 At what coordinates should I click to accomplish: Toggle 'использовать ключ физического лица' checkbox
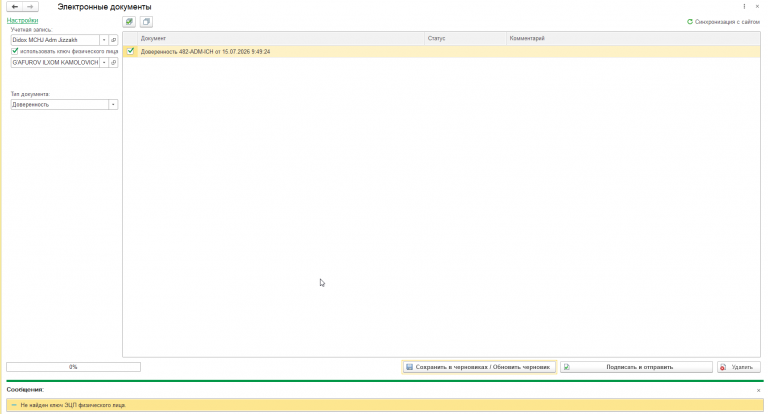pyautogui.click(x=15, y=51)
